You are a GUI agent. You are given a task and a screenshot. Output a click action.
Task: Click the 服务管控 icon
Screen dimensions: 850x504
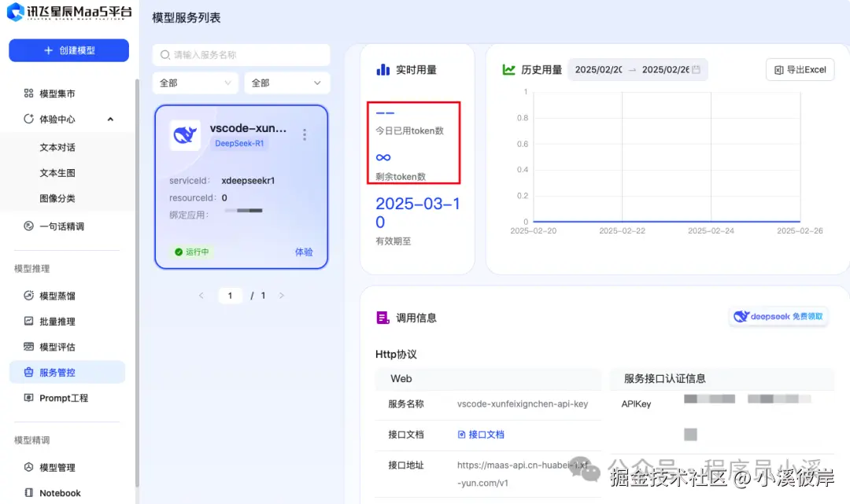pyautogui.click(x=29, y=372)
